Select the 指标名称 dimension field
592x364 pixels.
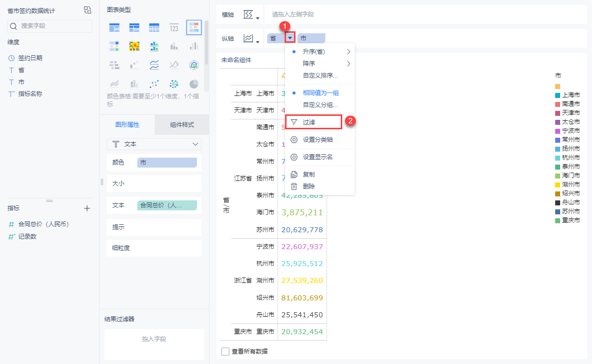pos(30,93)
